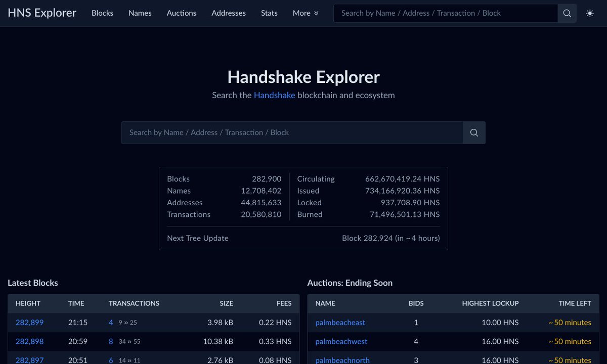
Task: Click the Next Tree Update label
Action: (x=198, y=238)
